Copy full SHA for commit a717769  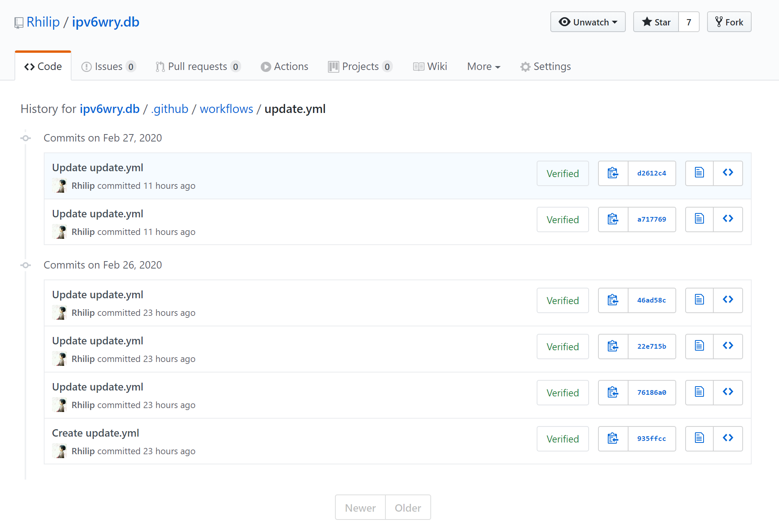point(613,219)
